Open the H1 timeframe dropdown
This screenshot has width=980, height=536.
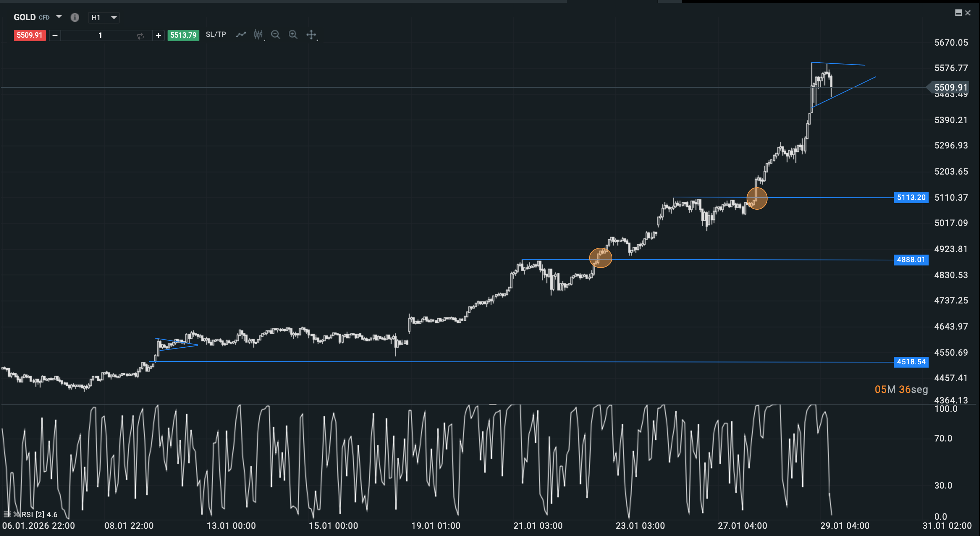[x=104, y=17]
